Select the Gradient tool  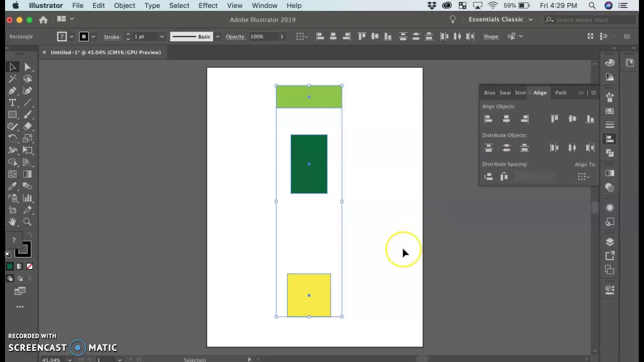pos(28,174)
